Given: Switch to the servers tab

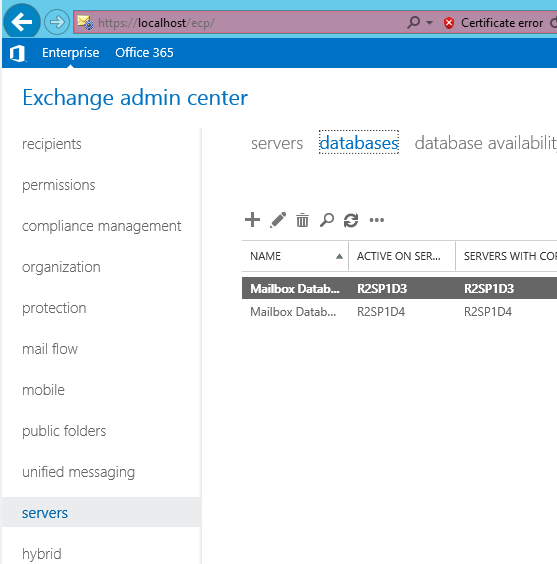Looking at the screenshot, I should click(x=277, y=143).
